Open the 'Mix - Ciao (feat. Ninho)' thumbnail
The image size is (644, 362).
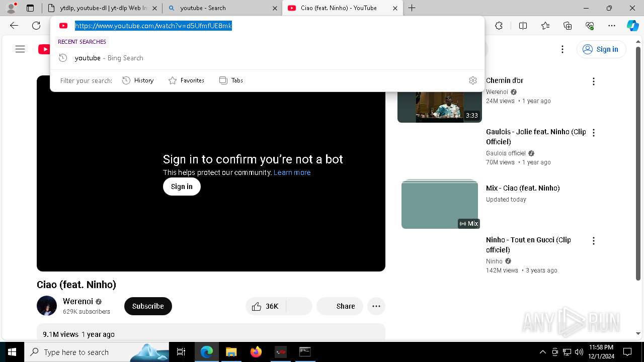[440, 204]
